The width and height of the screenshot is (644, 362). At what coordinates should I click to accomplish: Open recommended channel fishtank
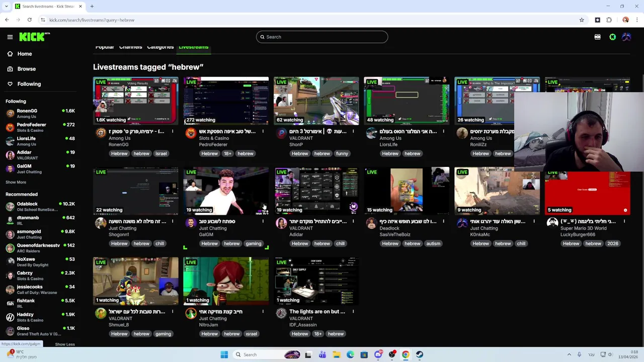point(40,303)
